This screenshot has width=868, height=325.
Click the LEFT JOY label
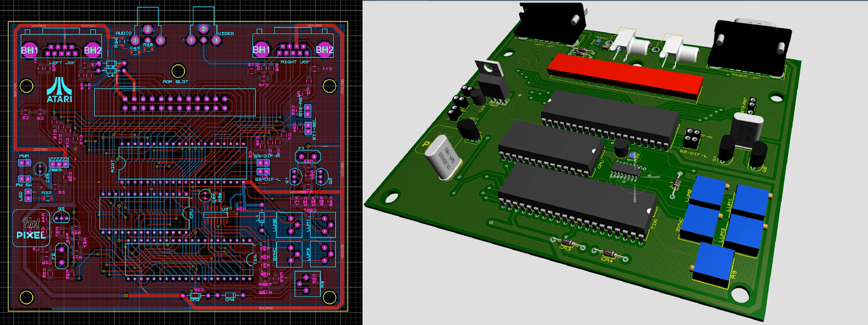coord(62,63)
